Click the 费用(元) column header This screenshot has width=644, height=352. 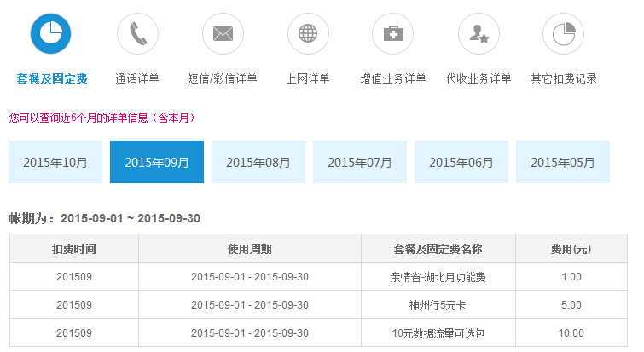point(571,249)
